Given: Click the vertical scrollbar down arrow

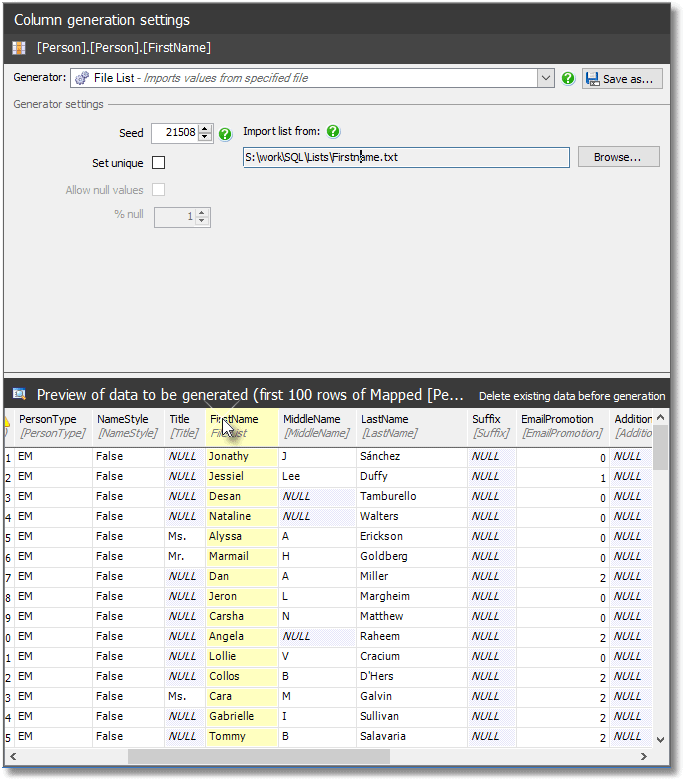Looking at the screenshot, I should 661,740.
